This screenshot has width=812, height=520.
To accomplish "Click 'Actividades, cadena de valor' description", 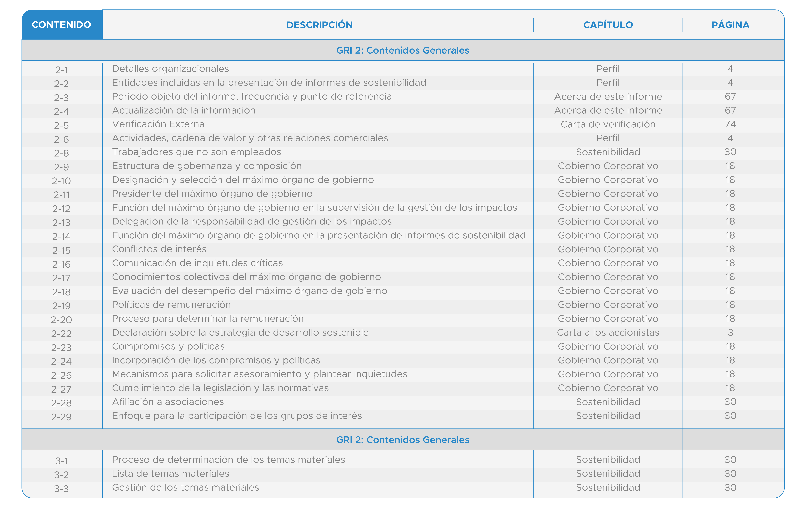I will (x=250, y=138).
